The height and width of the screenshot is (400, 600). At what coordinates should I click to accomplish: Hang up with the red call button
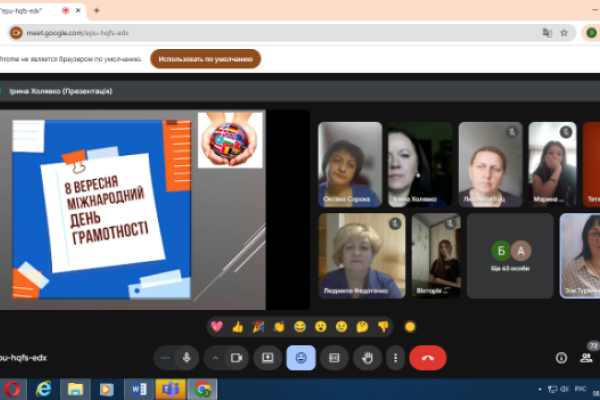click(x=428, y=357)
